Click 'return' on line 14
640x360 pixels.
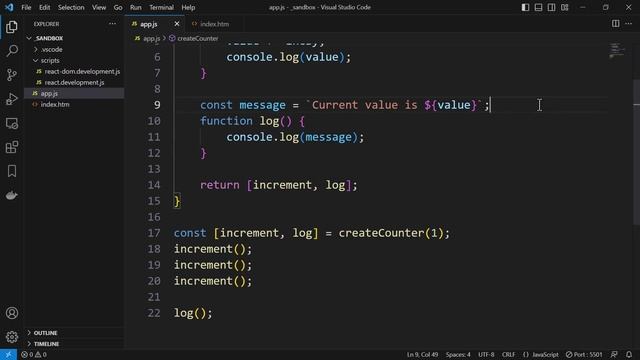pos(220,185)
